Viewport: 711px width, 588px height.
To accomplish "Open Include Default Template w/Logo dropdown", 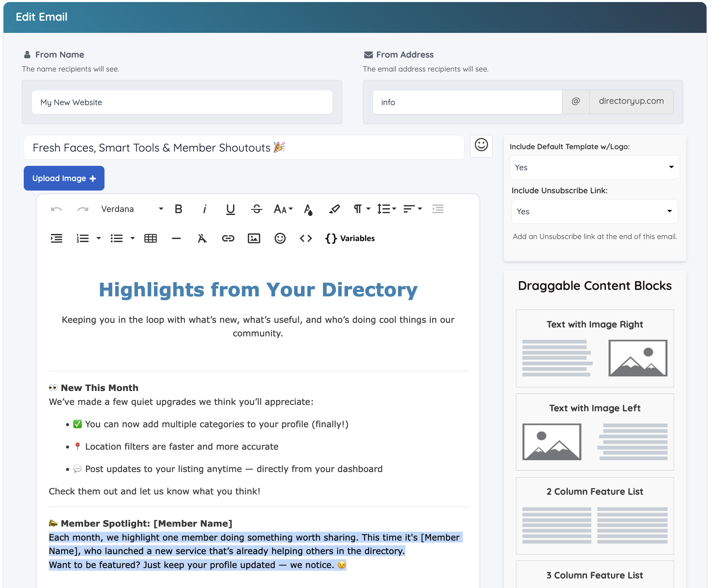I will (x=594, y=167).
